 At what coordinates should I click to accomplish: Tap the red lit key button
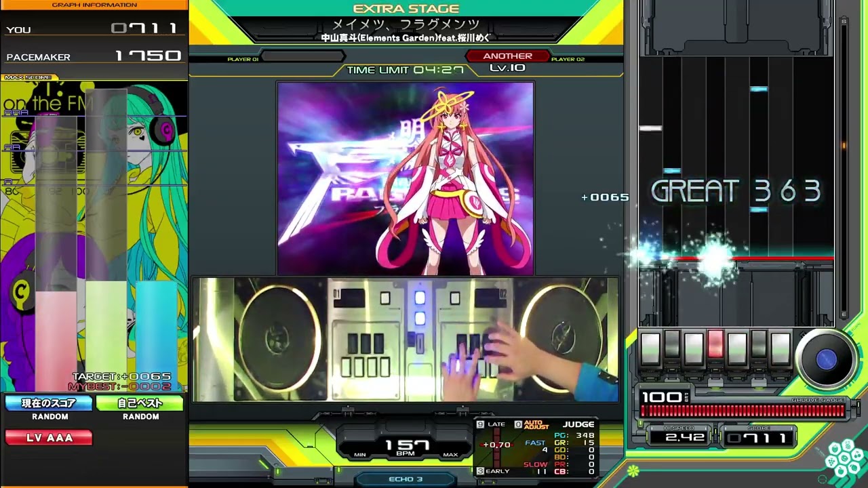pyautogui.click(x=715, y=344)
